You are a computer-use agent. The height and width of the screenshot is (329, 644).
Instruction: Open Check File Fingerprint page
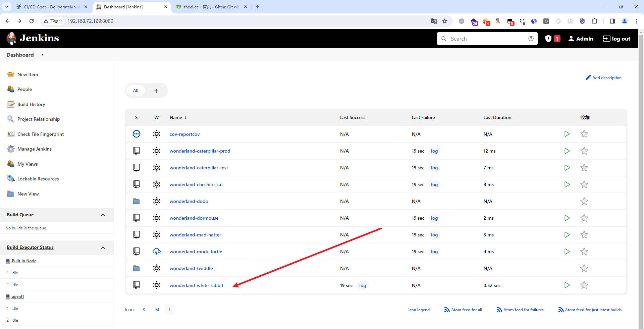point(41,134)
